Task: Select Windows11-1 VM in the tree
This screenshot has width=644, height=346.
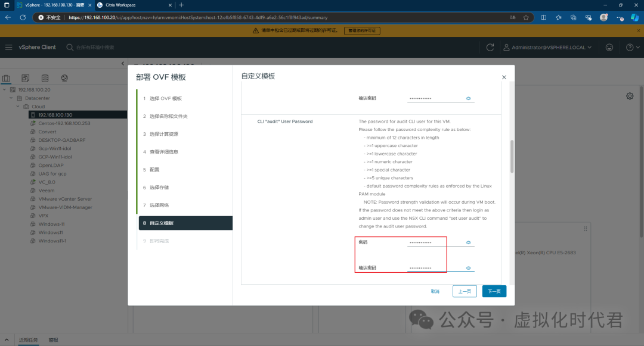Action: point(52,241)
